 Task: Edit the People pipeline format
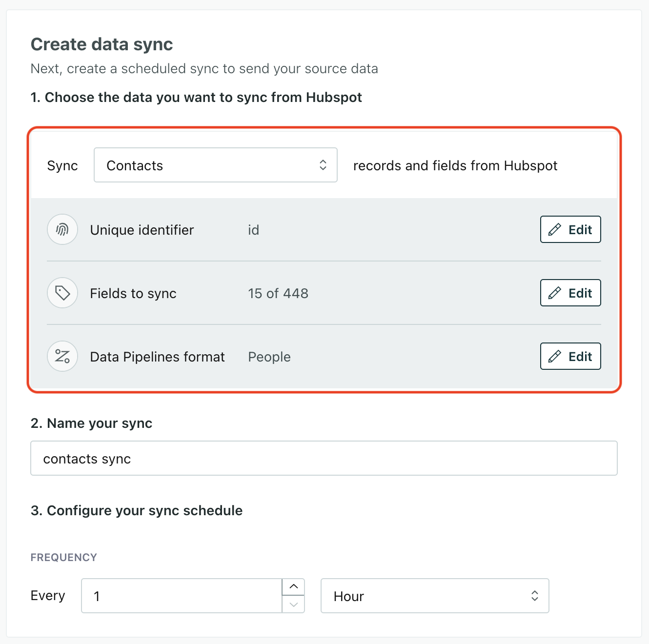coord(570,356)
